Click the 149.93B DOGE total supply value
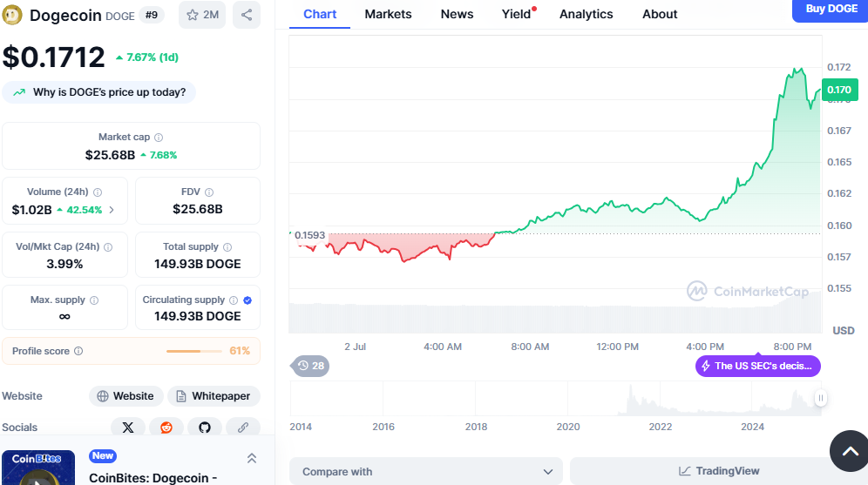Image resolution: width=868 pixels, height=485 pixels. [x=198, y=264]
